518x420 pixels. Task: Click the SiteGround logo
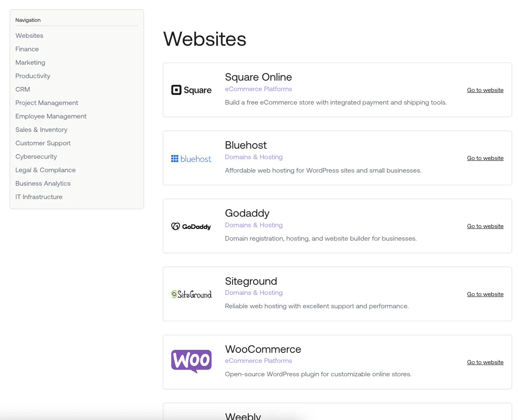191,294
